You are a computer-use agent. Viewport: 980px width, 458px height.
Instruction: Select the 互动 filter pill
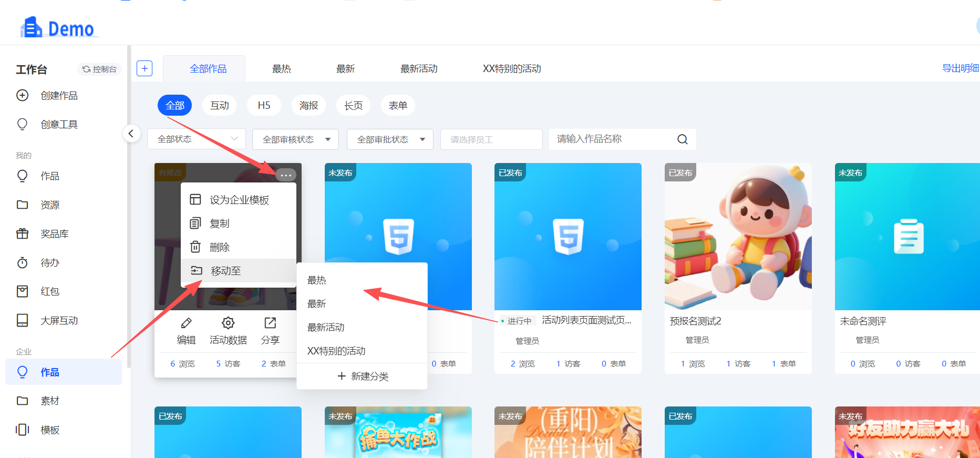point(220,106)
